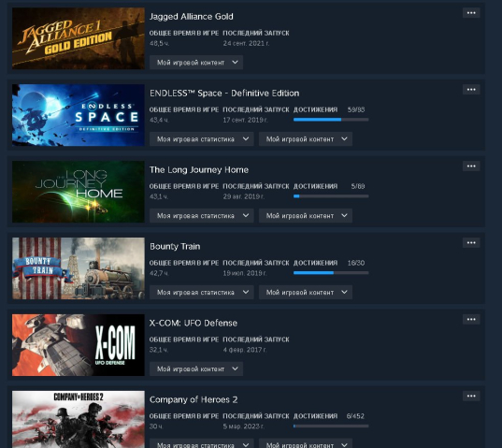The height and width of the screenshot is (448, 502).
Task: Open three-dot menu for Bounty Train
Action: coord(471,242)
